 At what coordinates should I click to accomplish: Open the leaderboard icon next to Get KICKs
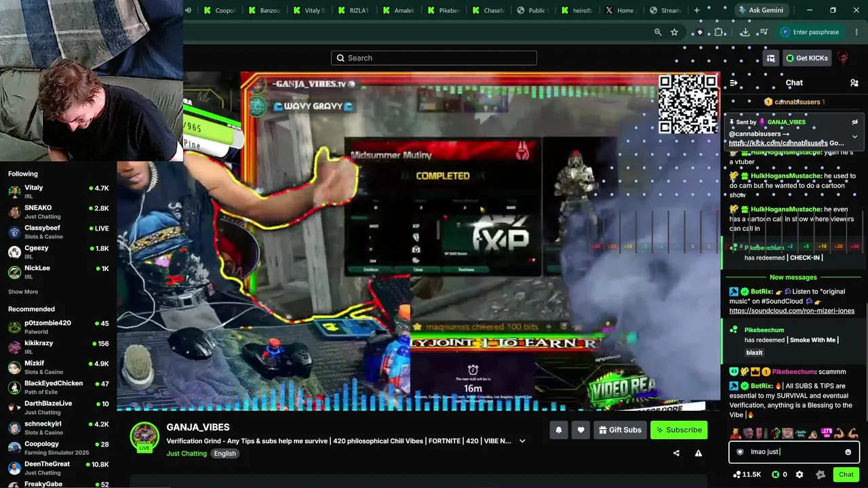(x=770, y=58)
